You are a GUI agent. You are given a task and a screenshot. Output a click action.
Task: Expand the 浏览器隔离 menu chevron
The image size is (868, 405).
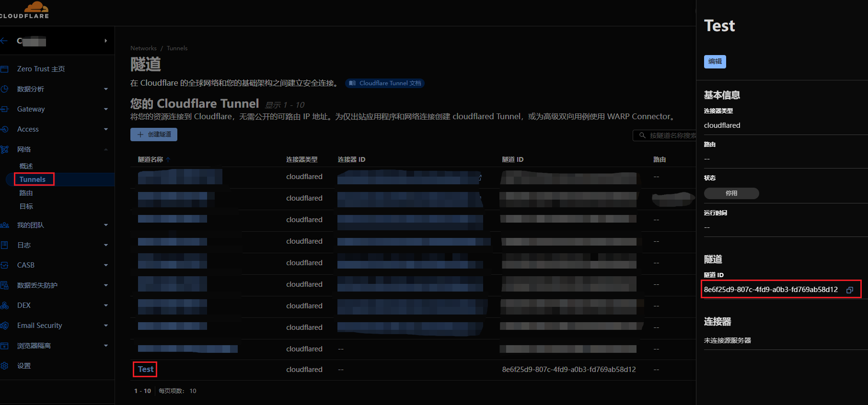click(x=106, y=346)
